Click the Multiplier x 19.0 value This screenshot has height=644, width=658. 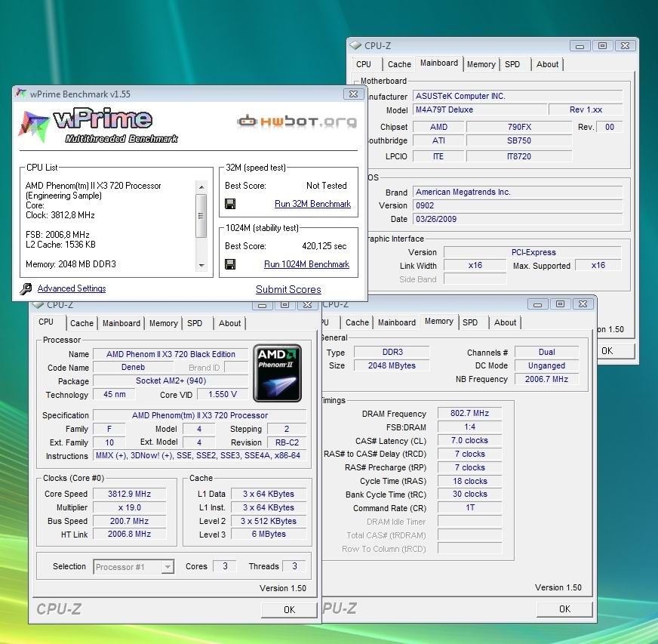[x=129, y=507]
